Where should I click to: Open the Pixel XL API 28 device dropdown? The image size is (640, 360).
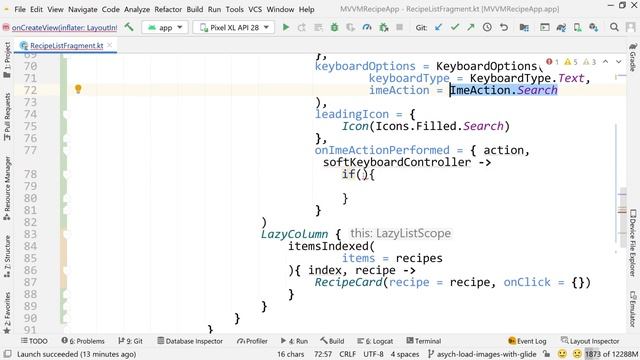(x=234, y=27)
